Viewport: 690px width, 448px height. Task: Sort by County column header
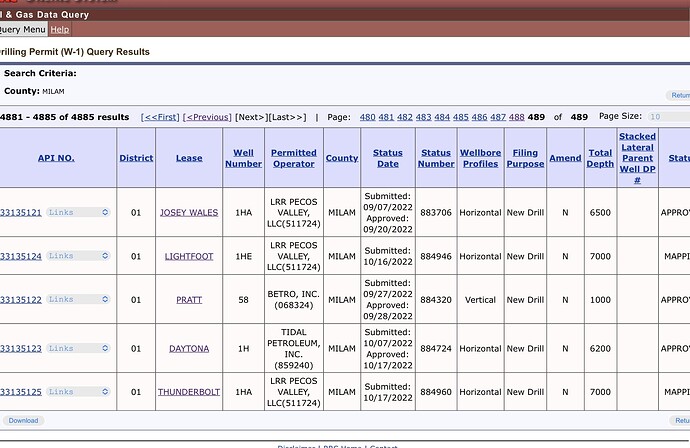pyautogui.click(x=342, y=158)
